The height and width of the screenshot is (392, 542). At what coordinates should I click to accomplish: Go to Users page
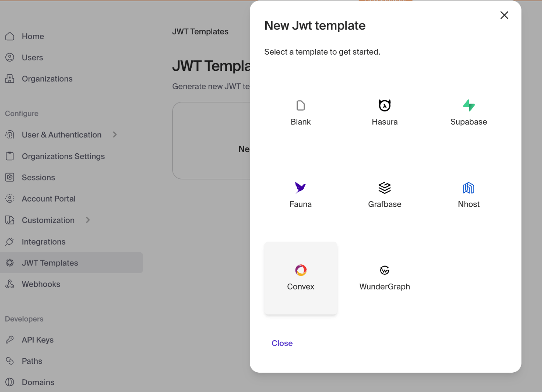[x=33, y=58]
